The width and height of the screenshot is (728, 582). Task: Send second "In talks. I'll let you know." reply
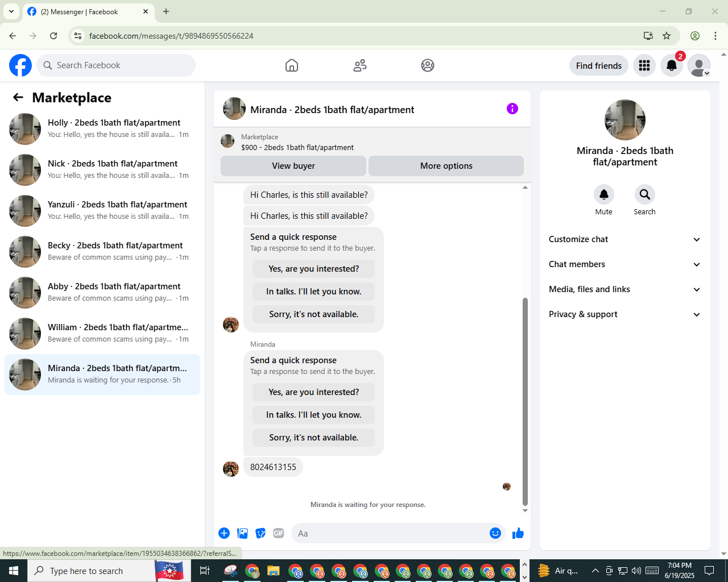click(x=314, y=415)
